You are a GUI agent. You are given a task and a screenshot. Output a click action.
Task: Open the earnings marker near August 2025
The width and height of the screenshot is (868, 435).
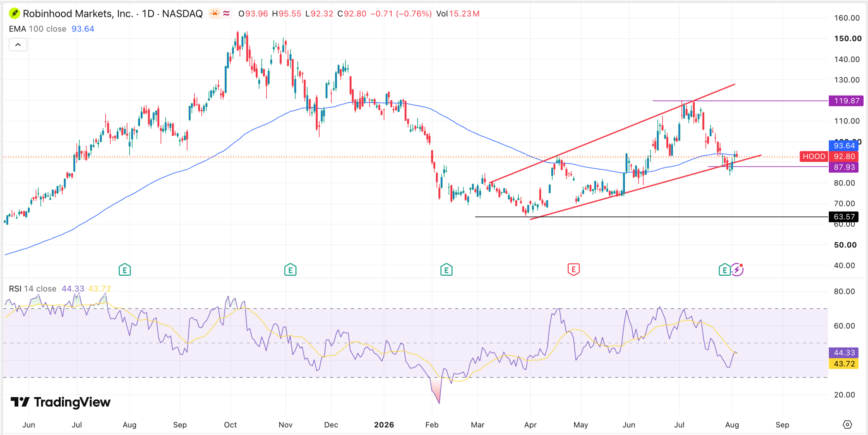[125, 270]
